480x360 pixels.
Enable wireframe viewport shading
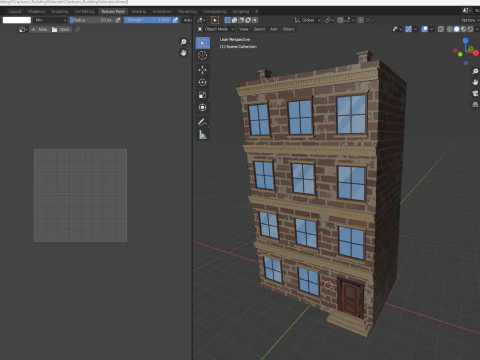(x=450, y=29)
